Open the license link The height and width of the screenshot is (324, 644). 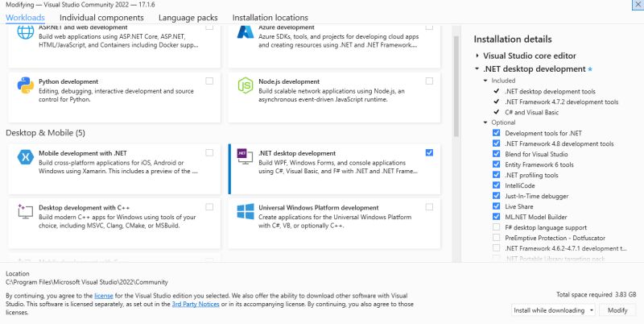[104, 296]
